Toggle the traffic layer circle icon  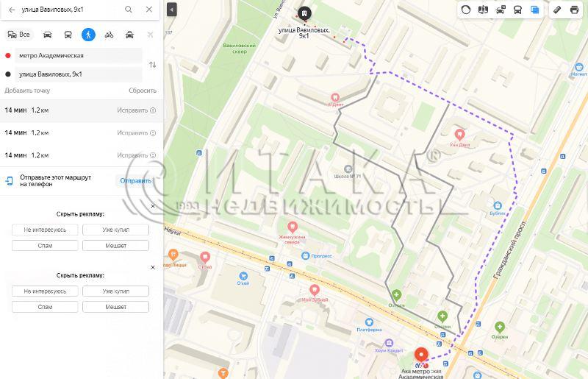pos(466,10)
